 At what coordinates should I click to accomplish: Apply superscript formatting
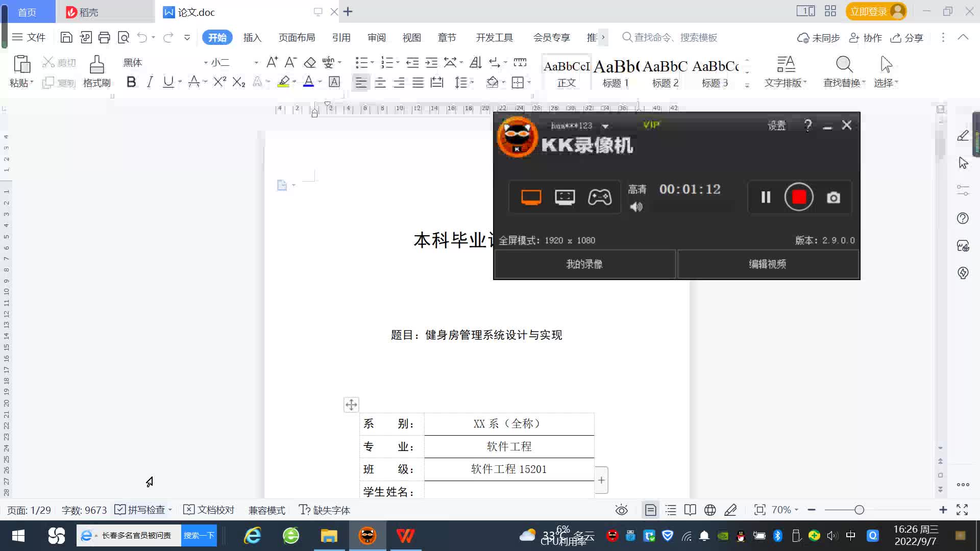coord(219,82)
